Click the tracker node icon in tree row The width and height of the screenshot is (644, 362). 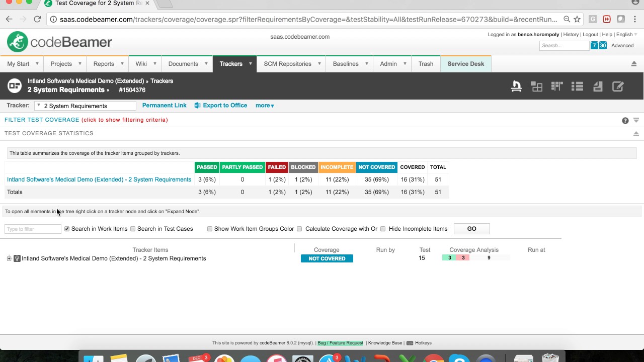pos(17,258)
